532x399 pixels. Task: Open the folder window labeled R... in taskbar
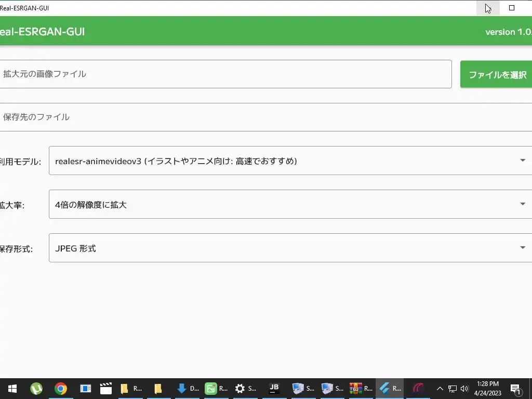130,389
